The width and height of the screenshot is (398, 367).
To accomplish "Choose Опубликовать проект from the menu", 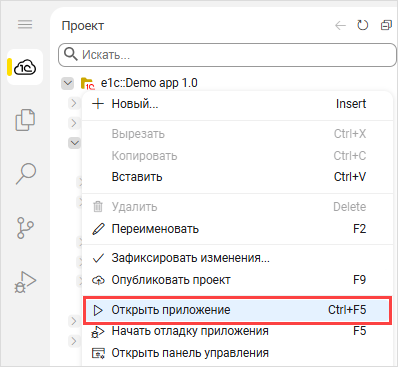I will [237, 280].
